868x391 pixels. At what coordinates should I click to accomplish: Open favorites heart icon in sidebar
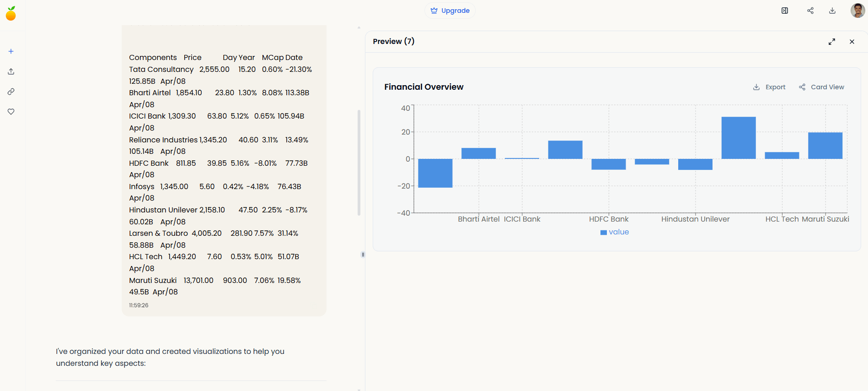[11, 112]
